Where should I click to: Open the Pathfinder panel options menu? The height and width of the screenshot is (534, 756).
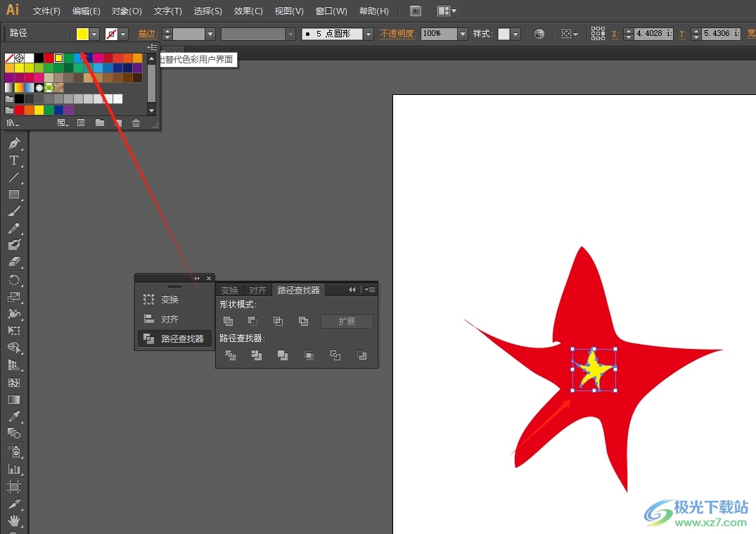coord(371,289)
